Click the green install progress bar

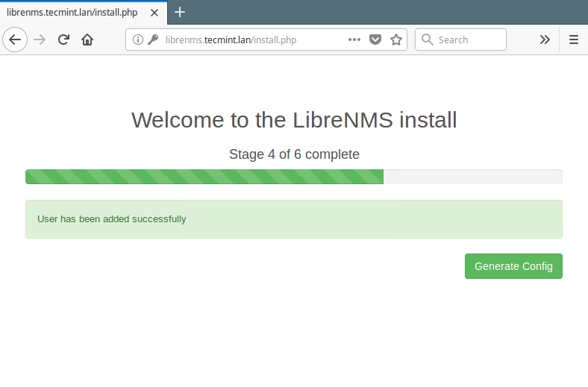(204, 177)
